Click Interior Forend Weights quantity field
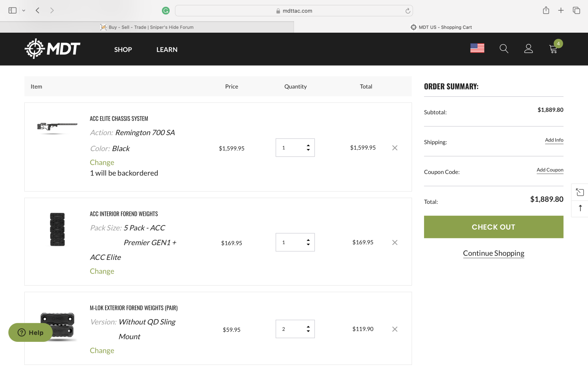 295,242
